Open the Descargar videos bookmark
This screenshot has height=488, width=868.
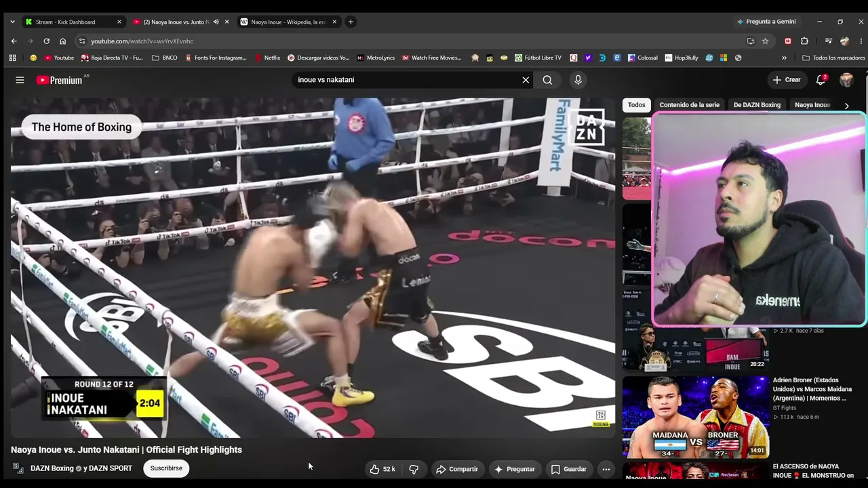point(318,58)
